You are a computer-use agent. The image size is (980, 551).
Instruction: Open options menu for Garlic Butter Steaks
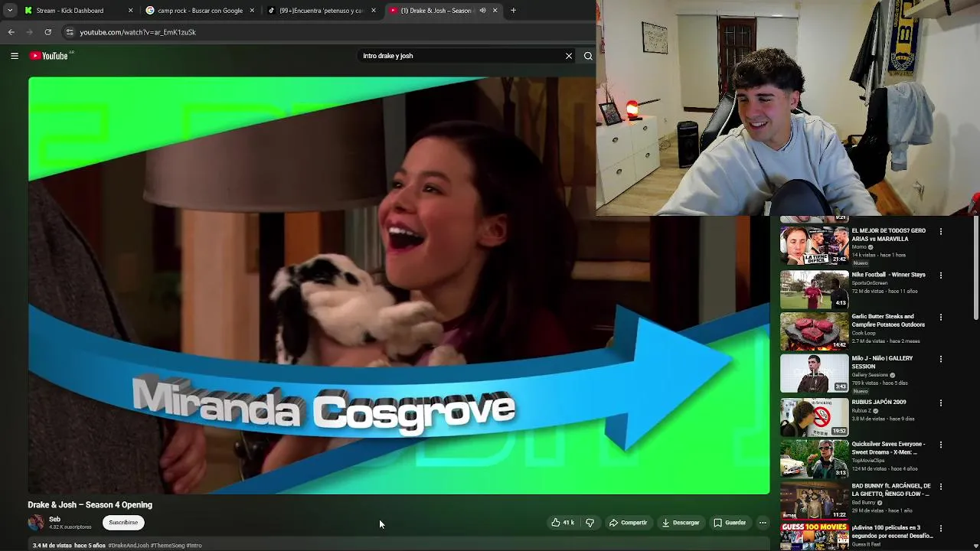[941, 317]
